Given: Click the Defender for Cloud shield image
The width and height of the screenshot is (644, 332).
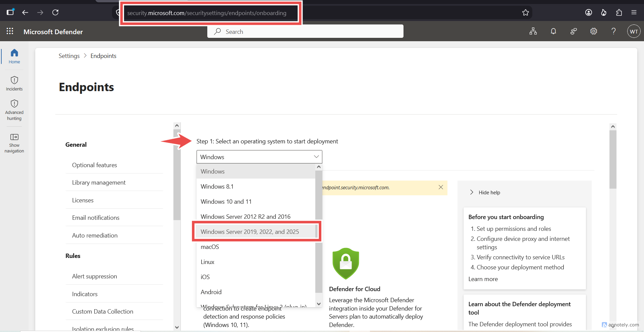Looking at the screenshot, I should click(x=345, y=263).
